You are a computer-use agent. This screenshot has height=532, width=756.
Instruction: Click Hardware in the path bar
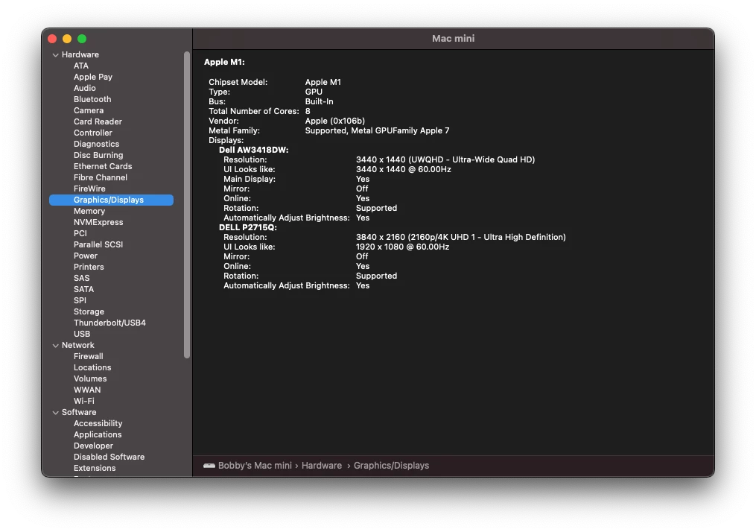coord(322,466)
